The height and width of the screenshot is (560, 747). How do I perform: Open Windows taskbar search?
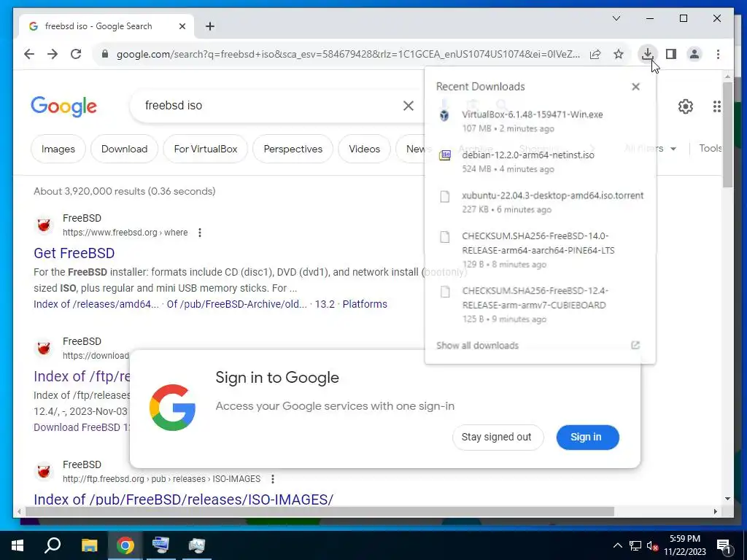[x=53, y=545]
